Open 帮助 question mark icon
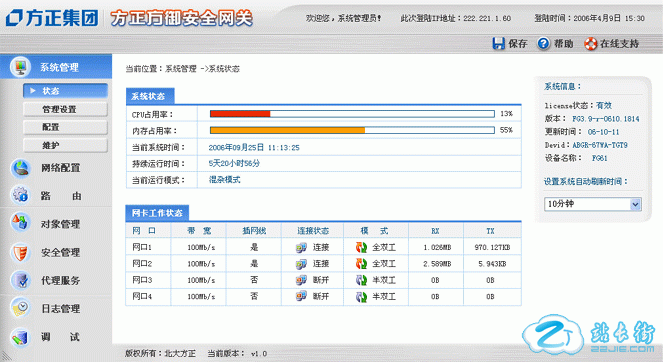 (x=543, y=43)
